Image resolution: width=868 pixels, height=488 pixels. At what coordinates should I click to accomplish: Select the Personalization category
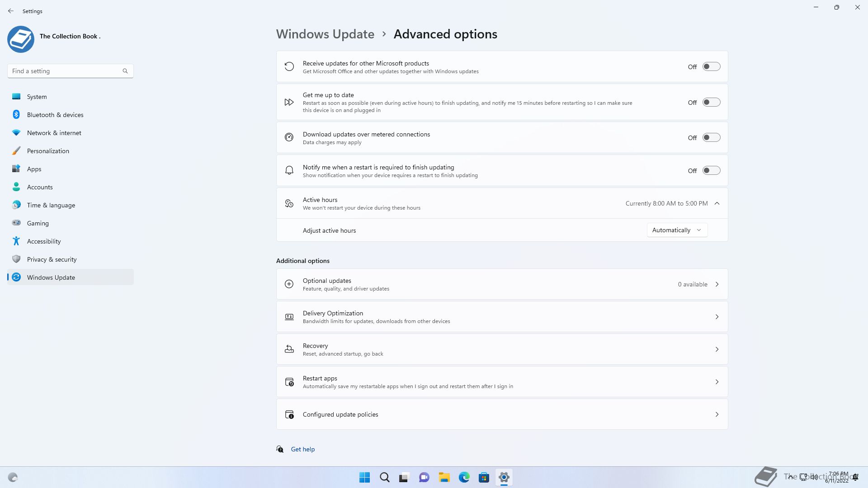click(x=71, y=151)
